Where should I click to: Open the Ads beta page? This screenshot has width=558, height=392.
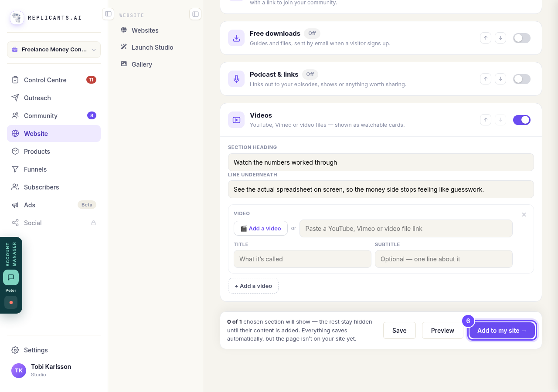click(54, 205)
